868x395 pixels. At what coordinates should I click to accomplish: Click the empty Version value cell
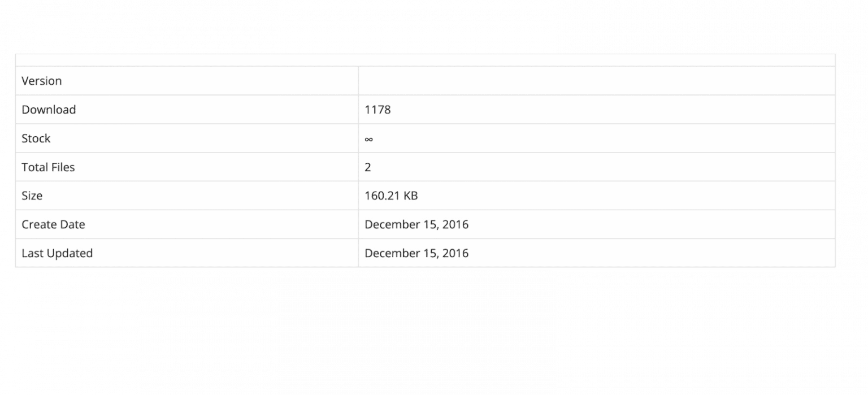(x=597, y=81)
